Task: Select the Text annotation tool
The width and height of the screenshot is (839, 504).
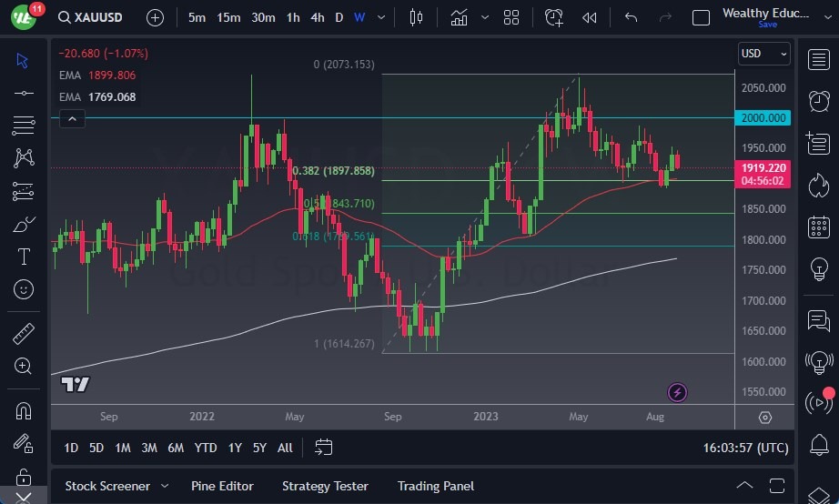Action: [x=24, y=257]
